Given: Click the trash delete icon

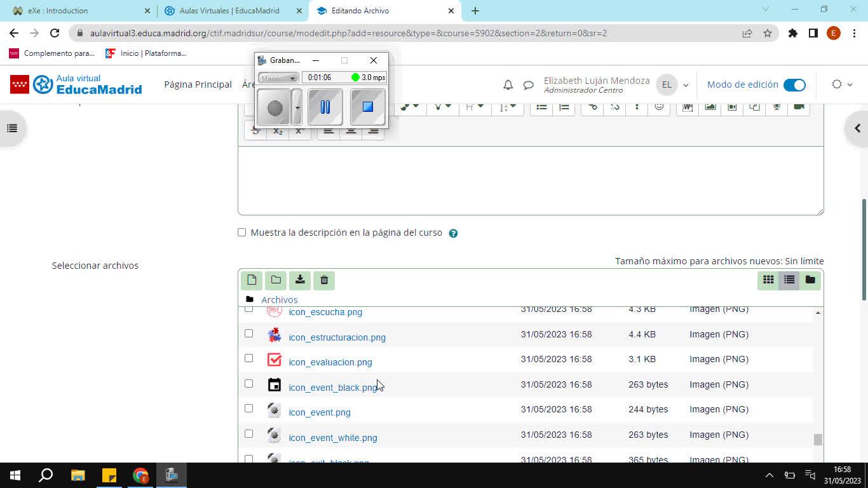Looking at the screenshot, I should click(324, 280).
